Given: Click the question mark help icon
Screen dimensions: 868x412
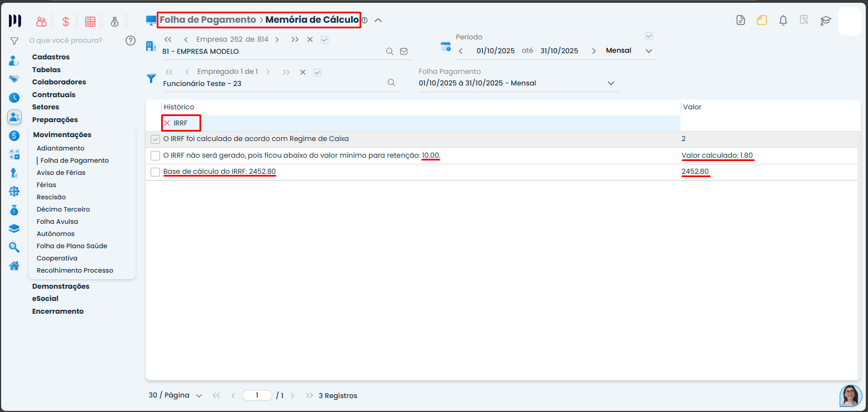Looking at the screenshot, I should coord(131,40).
